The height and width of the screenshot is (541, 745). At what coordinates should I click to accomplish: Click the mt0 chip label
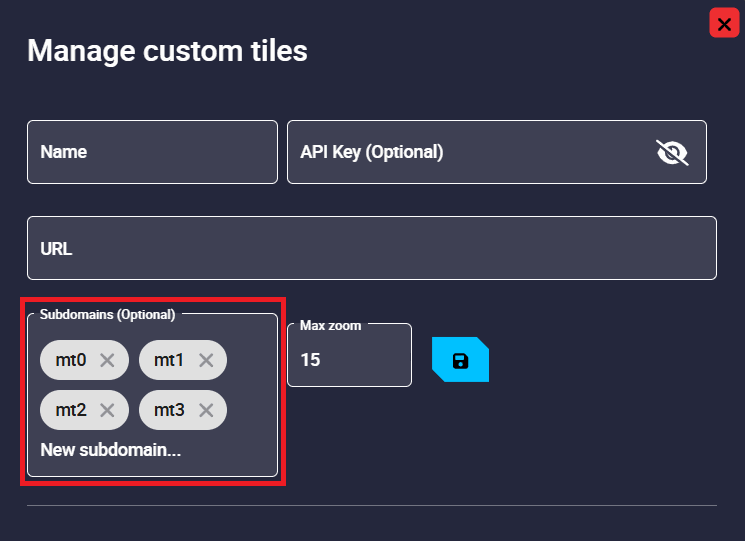(x=71, y=360)
